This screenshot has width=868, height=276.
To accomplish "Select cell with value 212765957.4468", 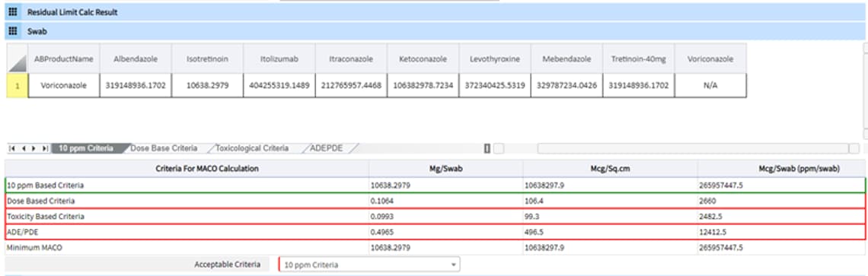I will 351,86.
